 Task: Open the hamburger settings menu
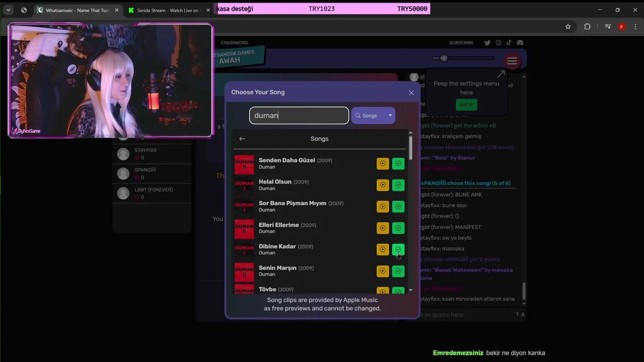click(x=512, y=61)
